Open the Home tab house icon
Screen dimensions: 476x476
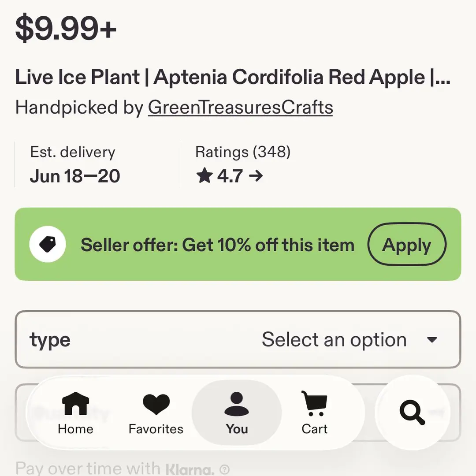75,403
